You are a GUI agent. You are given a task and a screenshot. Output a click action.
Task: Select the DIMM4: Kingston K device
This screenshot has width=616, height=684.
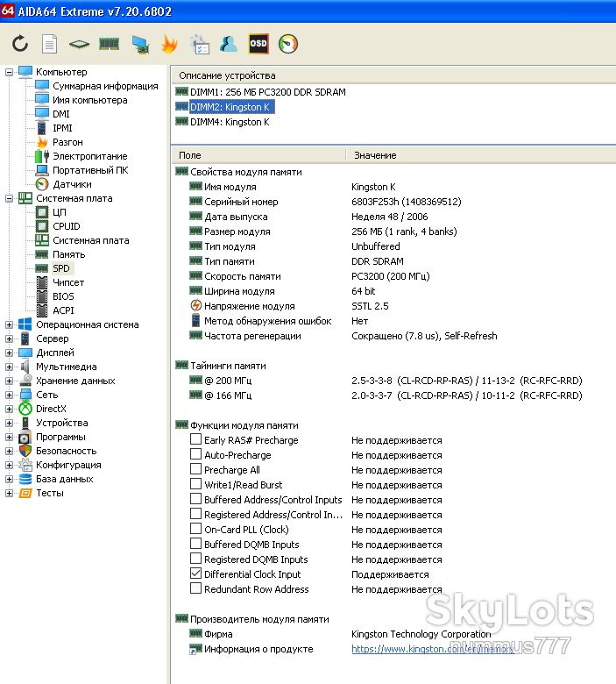(x=230, y=122)
